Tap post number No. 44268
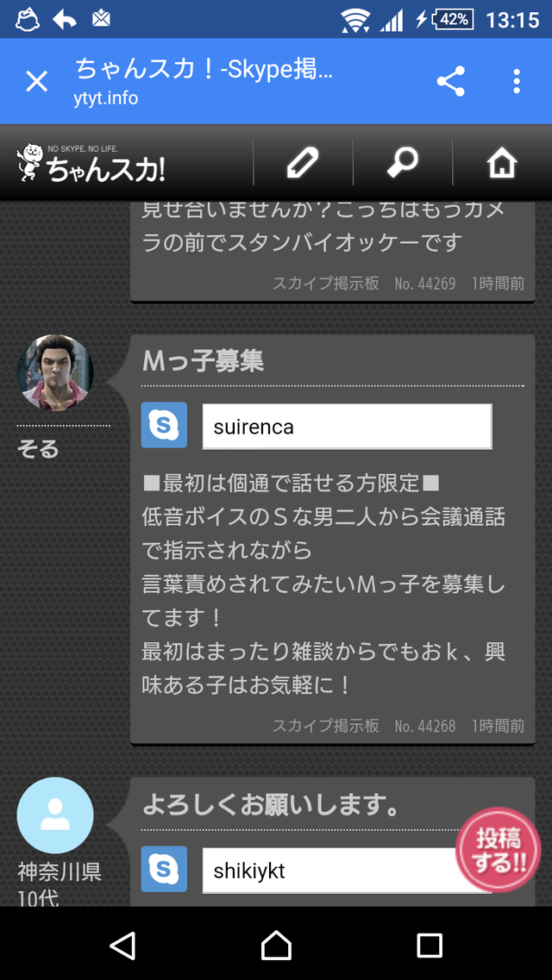Screen dimensions: 552x980 tap(424, 726)
